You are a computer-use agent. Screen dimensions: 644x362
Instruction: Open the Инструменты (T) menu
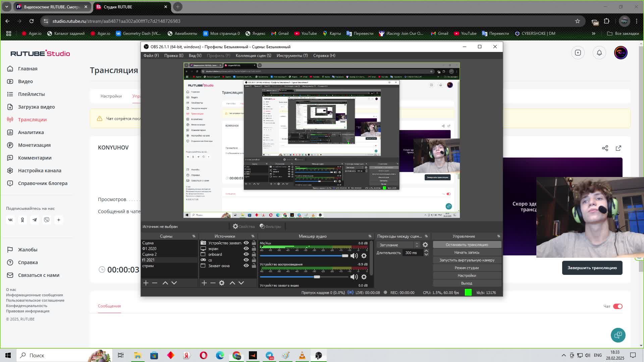click(292, 56)
